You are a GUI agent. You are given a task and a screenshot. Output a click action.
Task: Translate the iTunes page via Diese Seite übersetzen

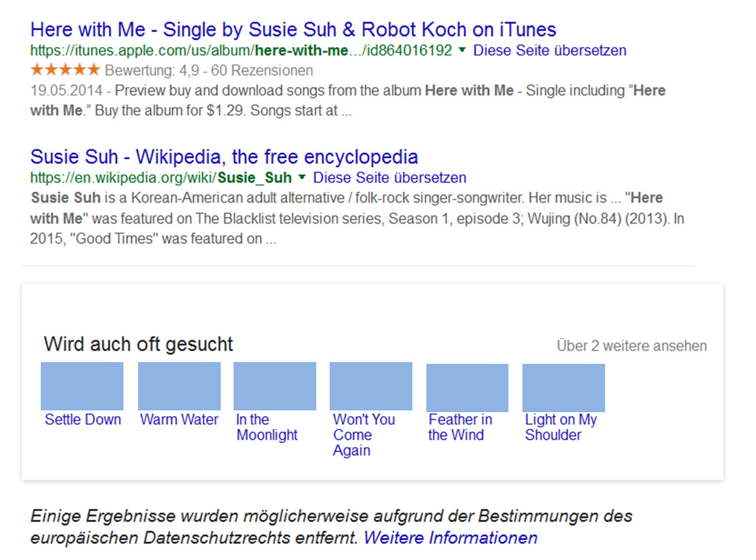tap(549, 51)
